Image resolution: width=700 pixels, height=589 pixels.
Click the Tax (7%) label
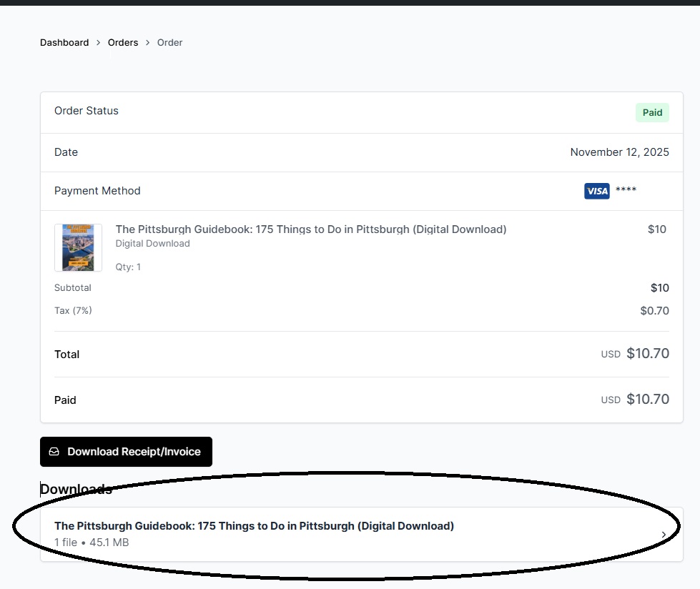point(73,310)
